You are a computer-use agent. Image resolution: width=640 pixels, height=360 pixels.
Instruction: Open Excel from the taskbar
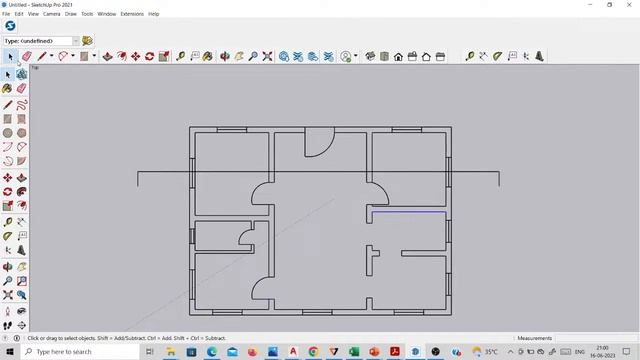354,351
